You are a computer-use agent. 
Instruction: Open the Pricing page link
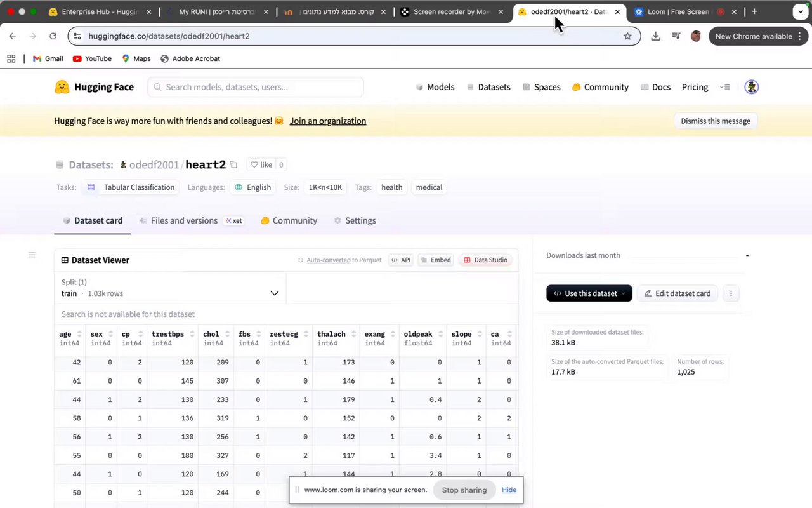tap(695, 87)
